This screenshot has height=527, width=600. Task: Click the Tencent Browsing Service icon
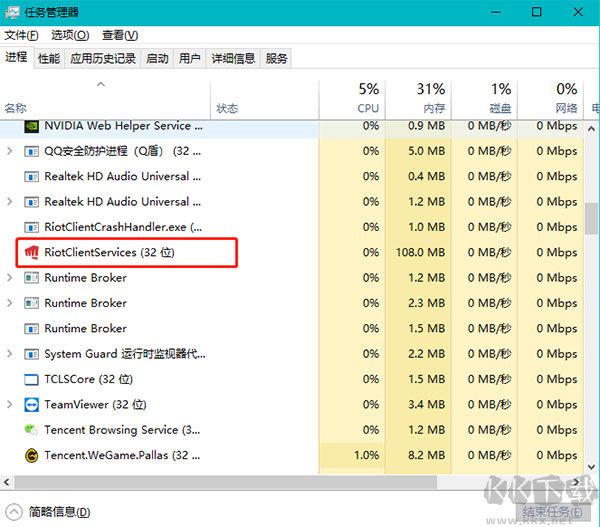pos(31,430)
